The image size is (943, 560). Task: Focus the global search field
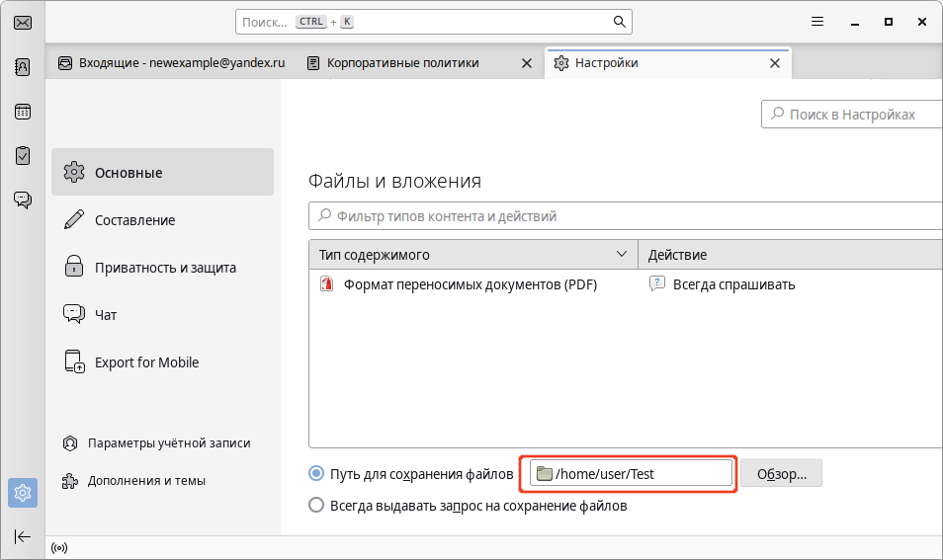[x=433, y=22]
